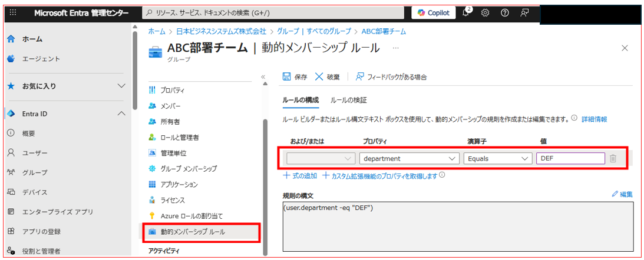Open アプリケーション in group menu
The height and width of the screenshot is (260, 644).
pos(179,185)
